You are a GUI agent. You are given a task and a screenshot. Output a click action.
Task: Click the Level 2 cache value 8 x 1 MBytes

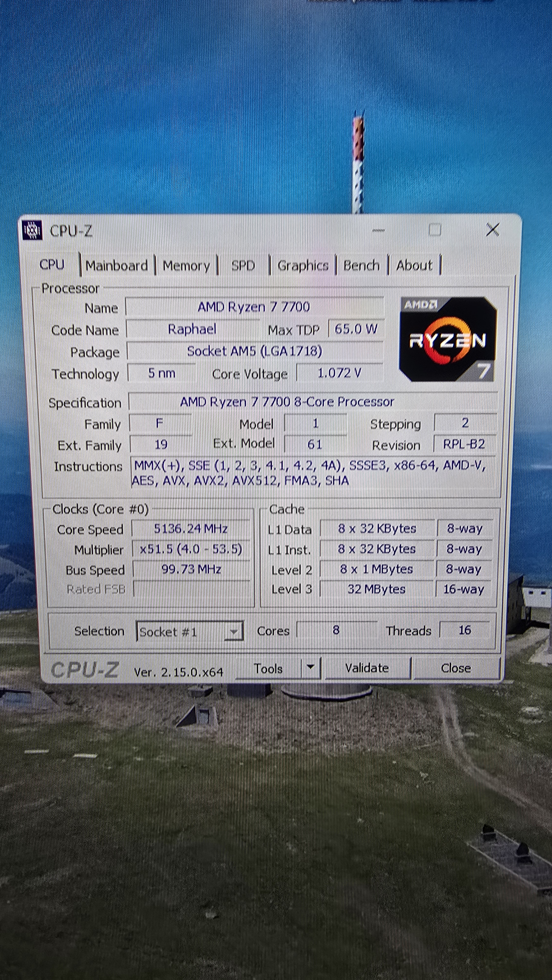377,569
